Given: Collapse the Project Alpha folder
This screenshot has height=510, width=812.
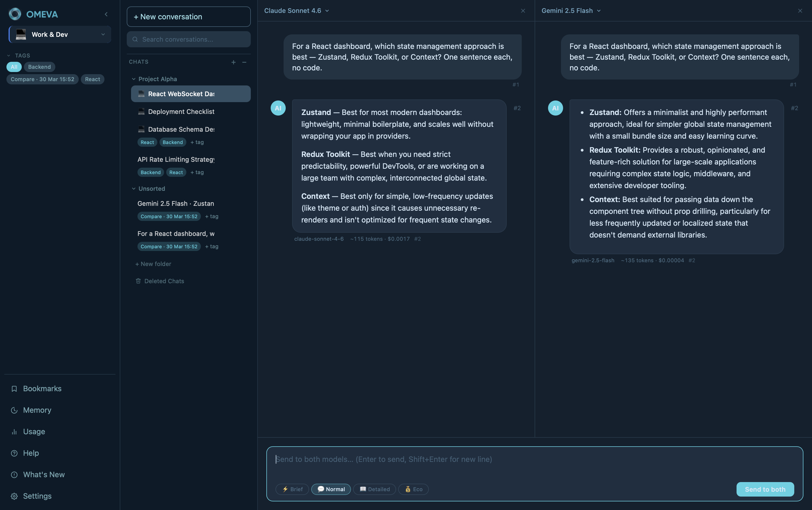Looking at the screenshot, I should (134, 79).
